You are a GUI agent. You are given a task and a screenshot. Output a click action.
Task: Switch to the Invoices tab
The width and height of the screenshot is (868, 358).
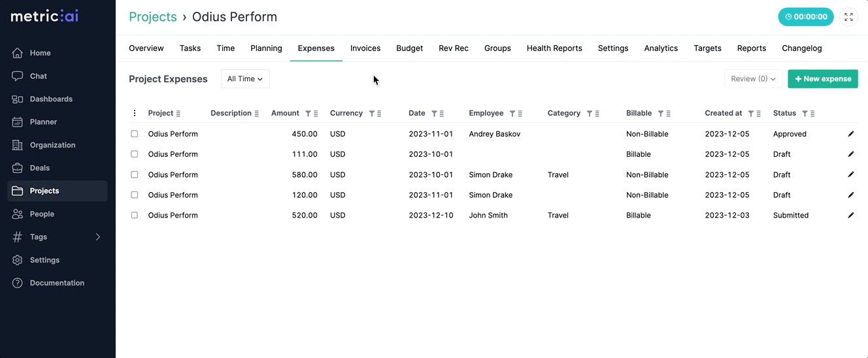pyautogui.click(x=365, y=48)
